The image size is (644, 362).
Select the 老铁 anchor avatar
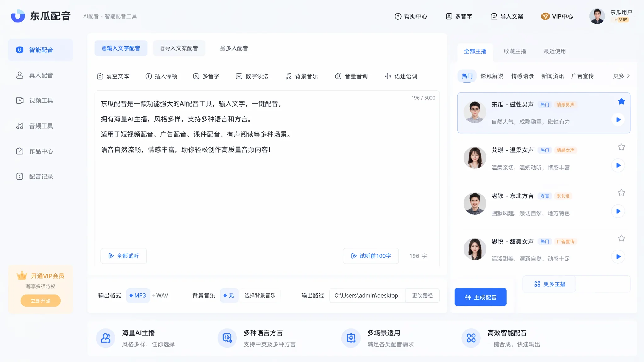point(475,203)
